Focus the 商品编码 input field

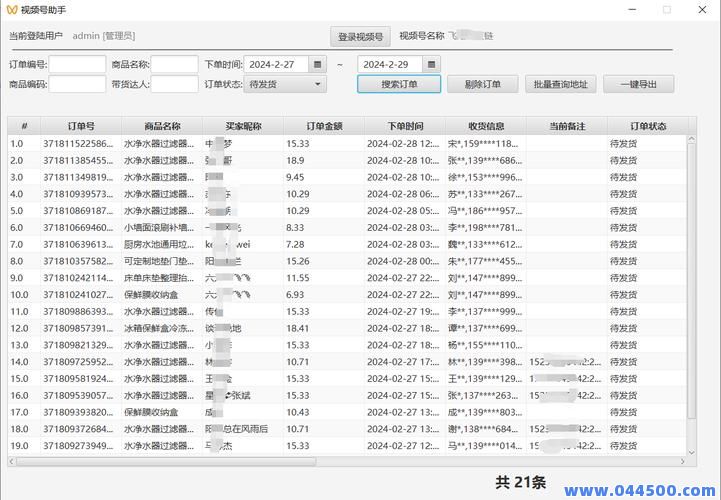[x=77, y=84]
